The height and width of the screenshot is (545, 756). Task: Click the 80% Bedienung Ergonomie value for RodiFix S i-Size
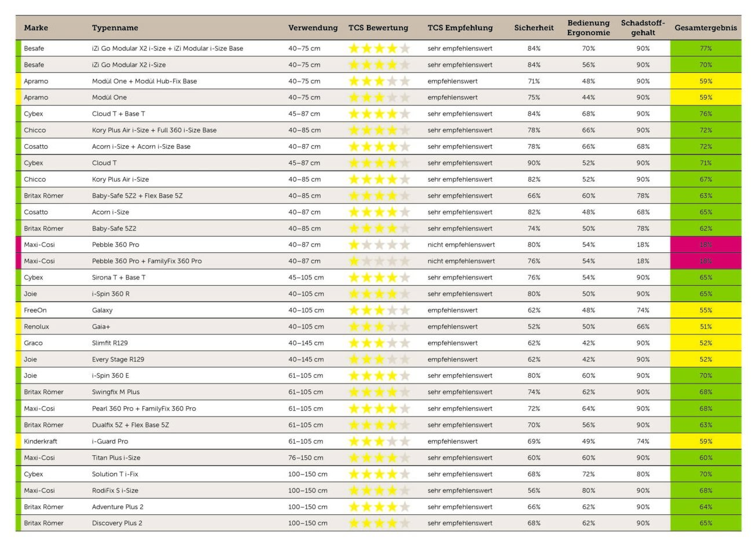point(589,491)
